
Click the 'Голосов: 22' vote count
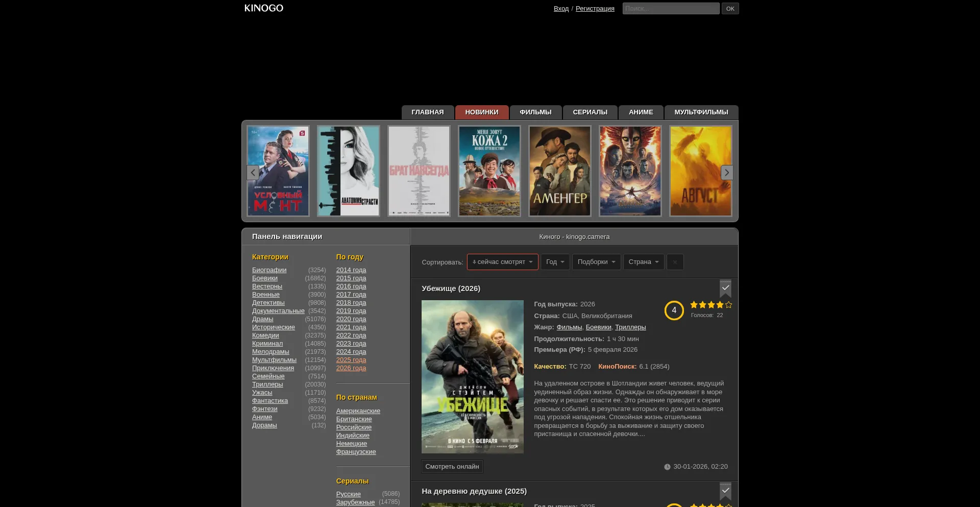[707, 316]
